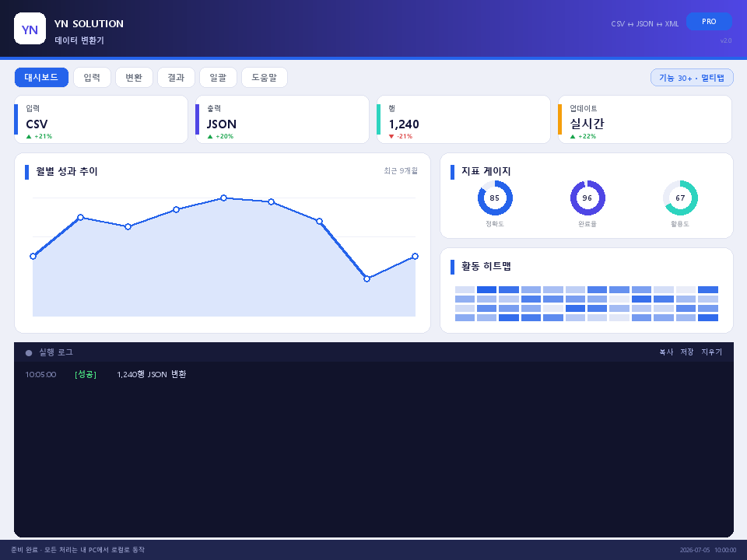Open the 대시보드 tab
Viewport: 747px width, 560px height.
tap(41, 77)
